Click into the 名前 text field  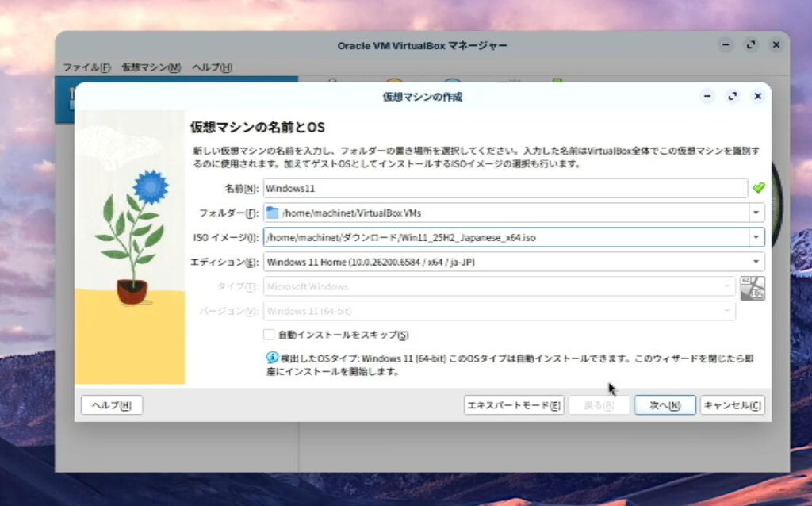504,188
